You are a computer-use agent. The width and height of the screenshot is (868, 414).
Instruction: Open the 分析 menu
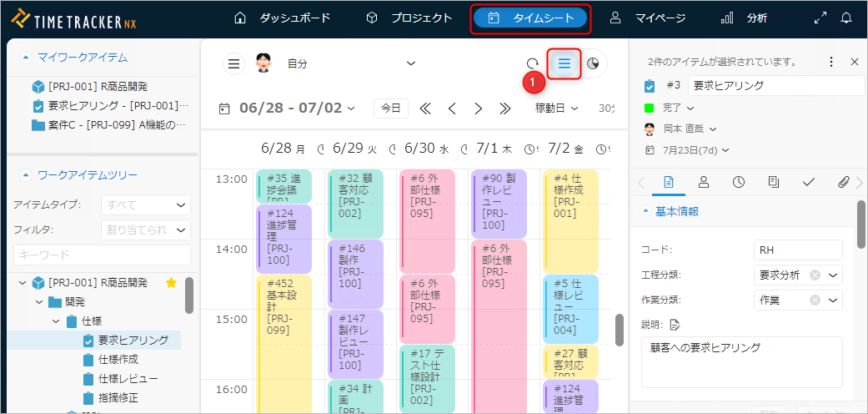[x=744, y=18]
